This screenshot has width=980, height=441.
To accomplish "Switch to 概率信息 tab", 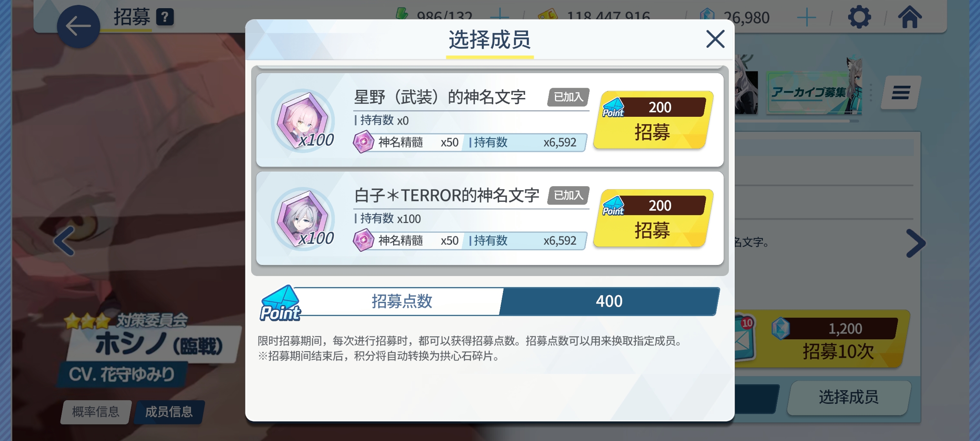I will coord(96,412).
